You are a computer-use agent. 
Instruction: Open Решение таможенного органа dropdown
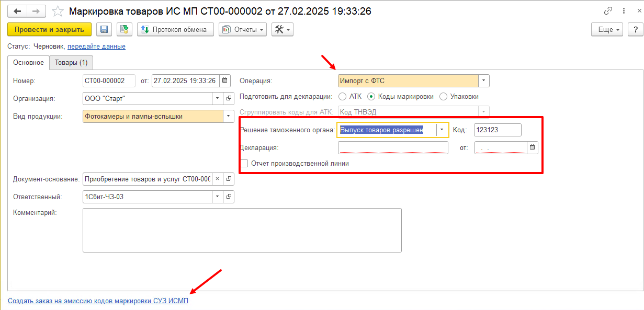443,130
